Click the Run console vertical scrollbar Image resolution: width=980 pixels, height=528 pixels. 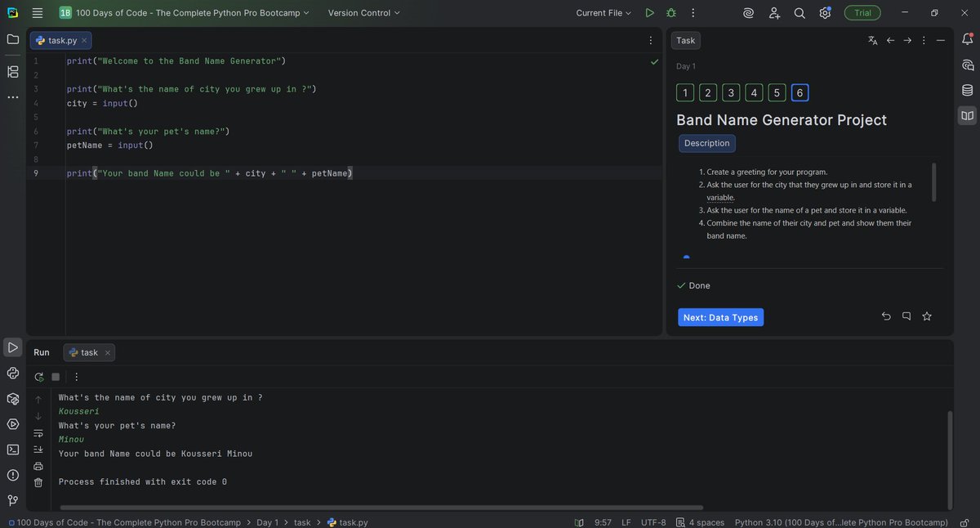pyautogui.click(x=949, y=460)
